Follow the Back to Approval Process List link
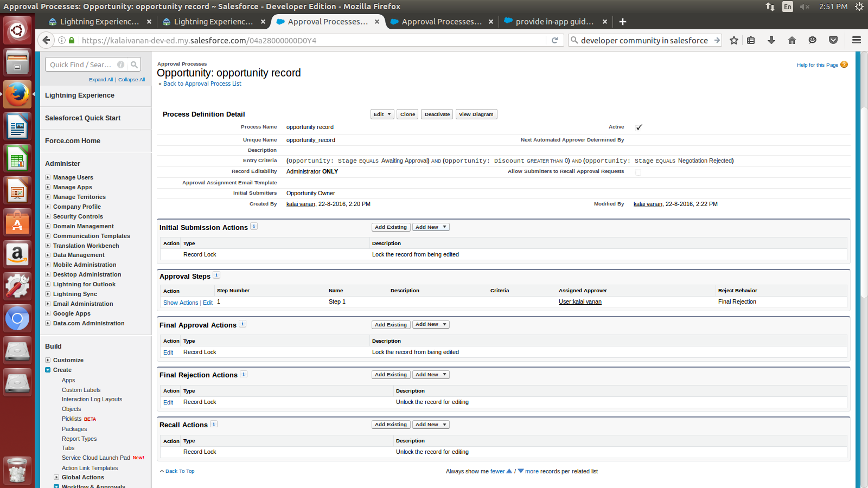The height and width of the screenshot is (488, 868). tap(202, 84)
